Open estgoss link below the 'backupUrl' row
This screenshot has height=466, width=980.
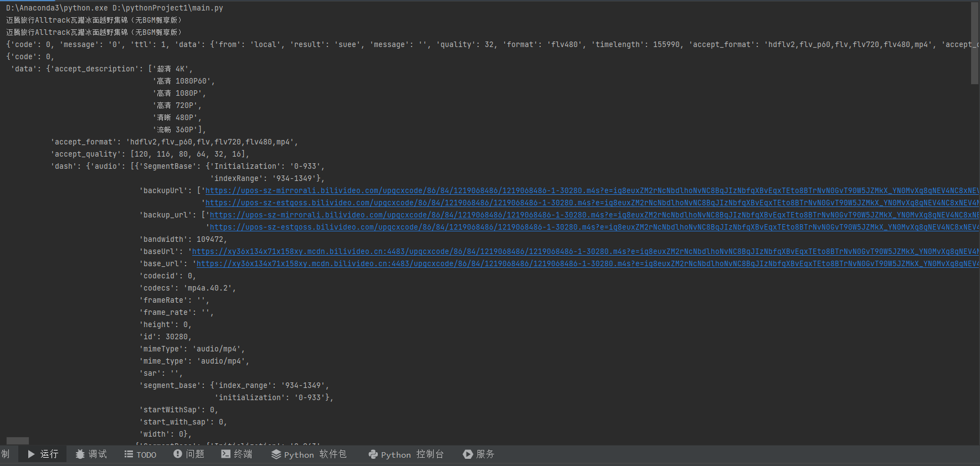(592, 203)
